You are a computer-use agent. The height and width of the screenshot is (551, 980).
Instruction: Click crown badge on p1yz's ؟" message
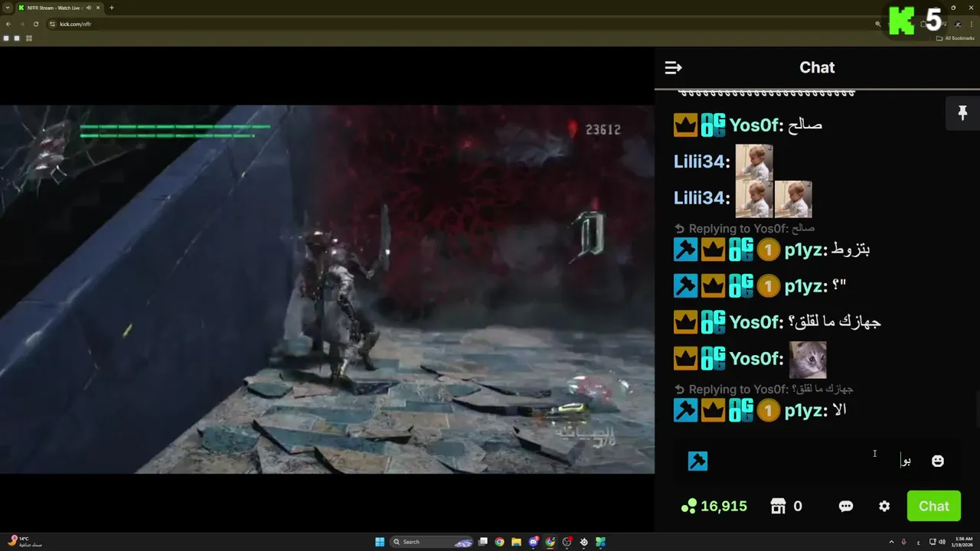713,286
